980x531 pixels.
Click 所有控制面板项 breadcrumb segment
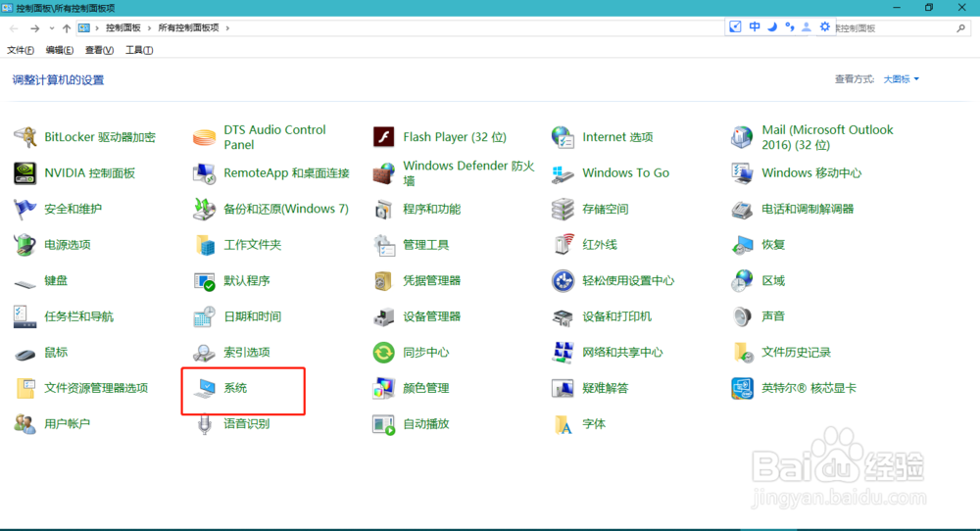[189, 28]
